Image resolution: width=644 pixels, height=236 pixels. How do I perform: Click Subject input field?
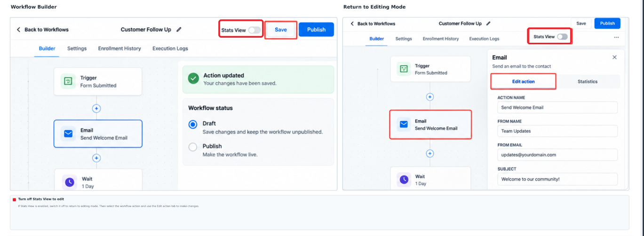[557, 179]
